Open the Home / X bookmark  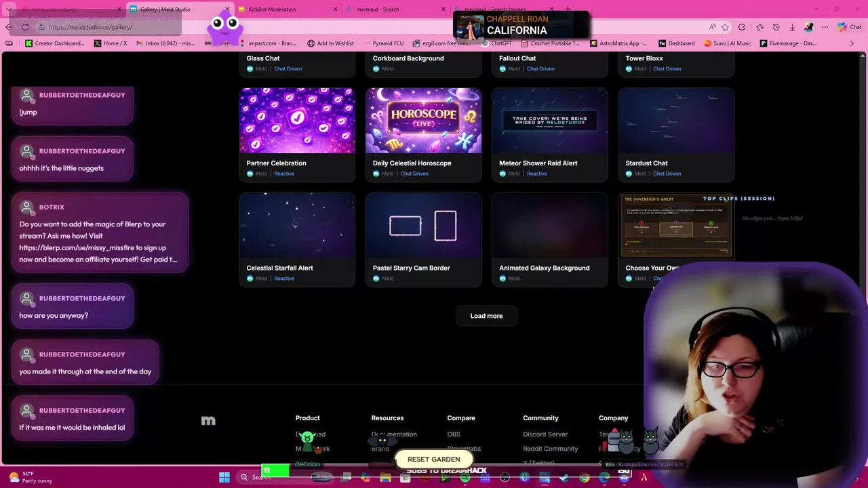click(x=111, y=43)
